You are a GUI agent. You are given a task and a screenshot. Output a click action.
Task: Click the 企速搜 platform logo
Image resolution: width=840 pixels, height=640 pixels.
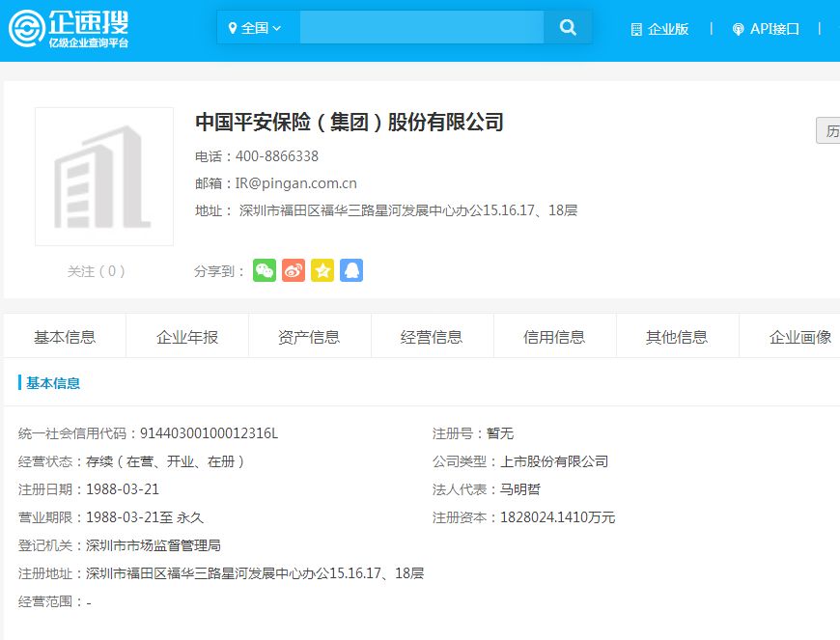click(x=68, y=29)
